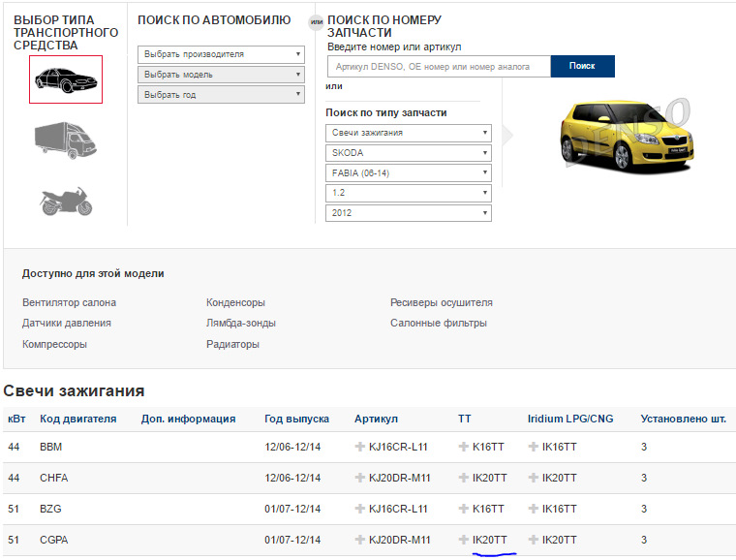Open the 'Выбрать производителя' dropdown
The image size is (736, 560).
[x=221, y=54]
